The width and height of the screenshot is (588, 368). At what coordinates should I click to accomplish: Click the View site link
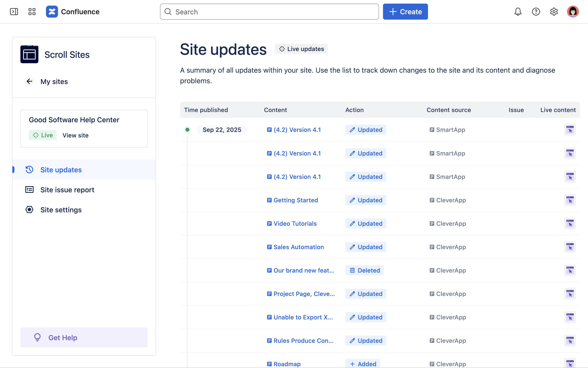(x=75, y=135)
